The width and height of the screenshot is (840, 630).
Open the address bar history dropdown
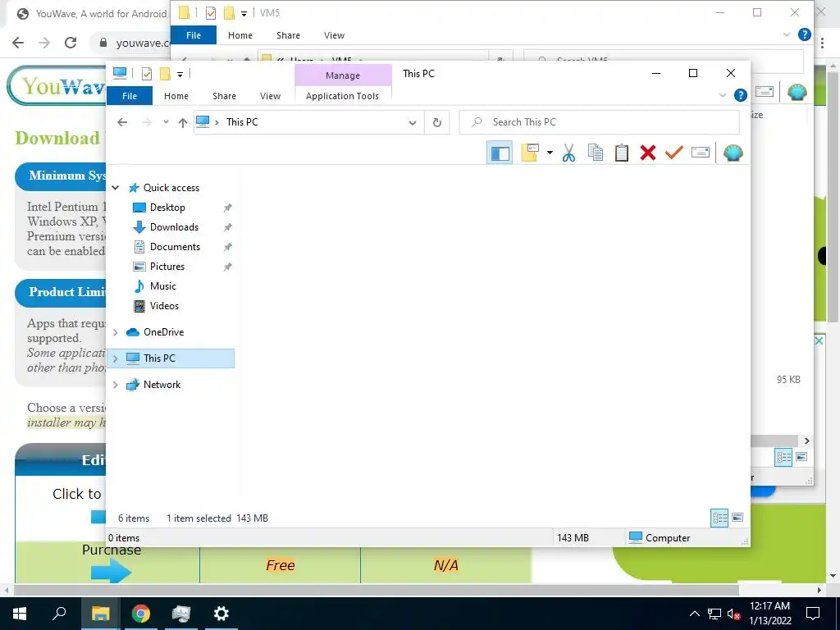(x=413, y=123)
